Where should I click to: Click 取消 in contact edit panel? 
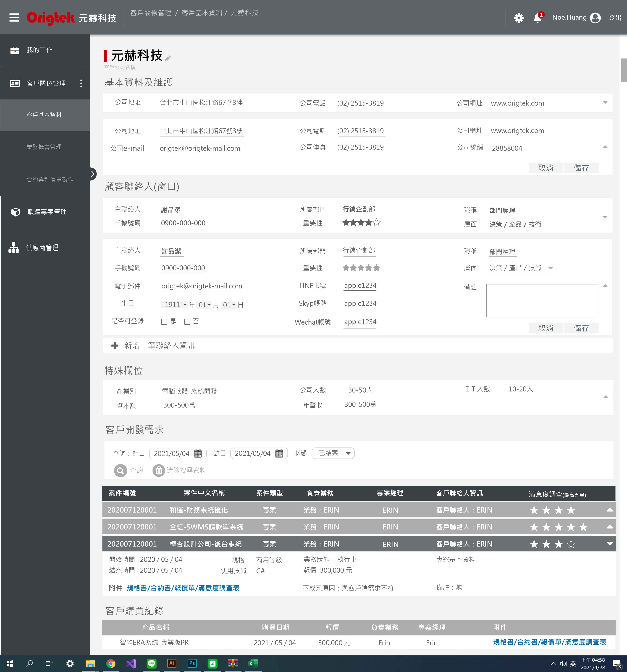(x=546, y=328)
